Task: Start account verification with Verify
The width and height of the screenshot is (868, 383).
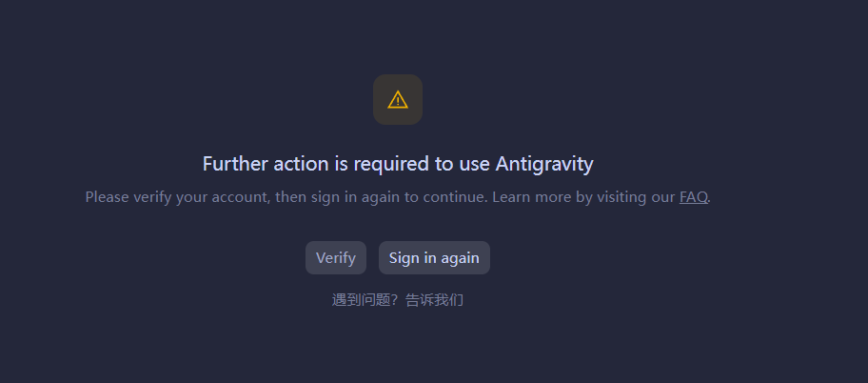Action: point(335,258)
